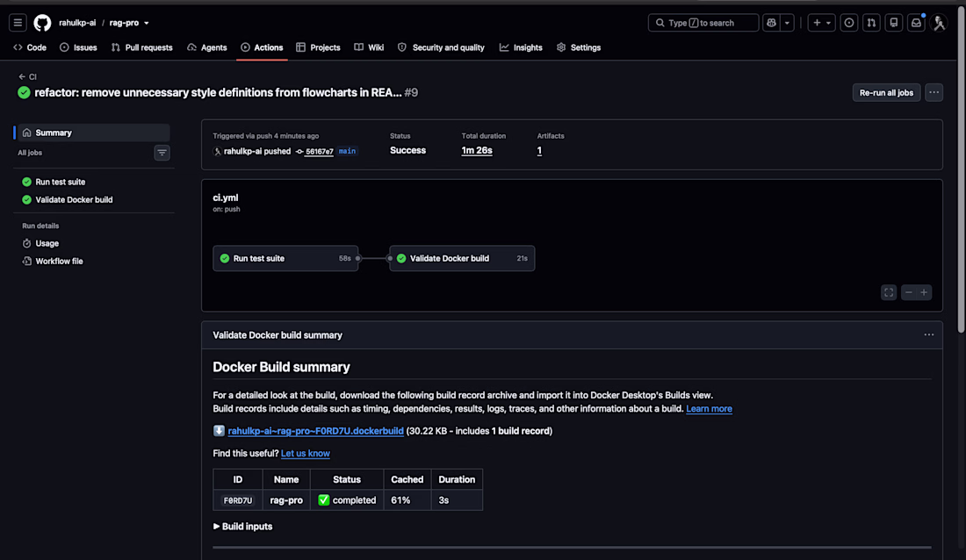This screenshot has height=560, width=966.
Task: Open the hamburger navigation menu
Action: coord(18,23)
